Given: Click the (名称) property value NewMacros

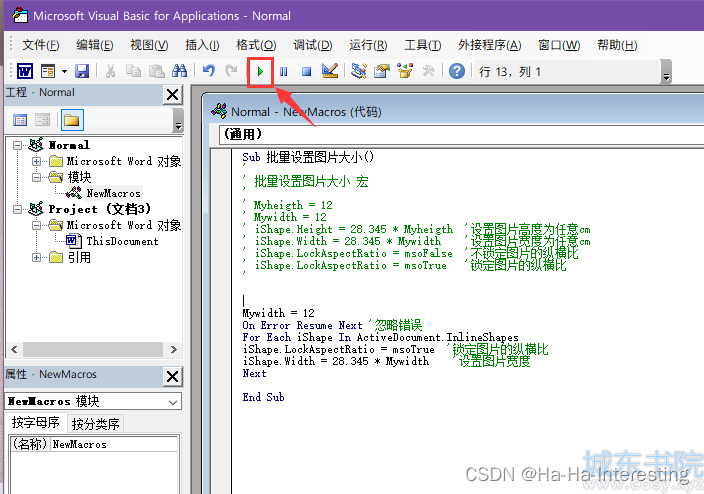Looking at the screenshot, I should 114,444.
